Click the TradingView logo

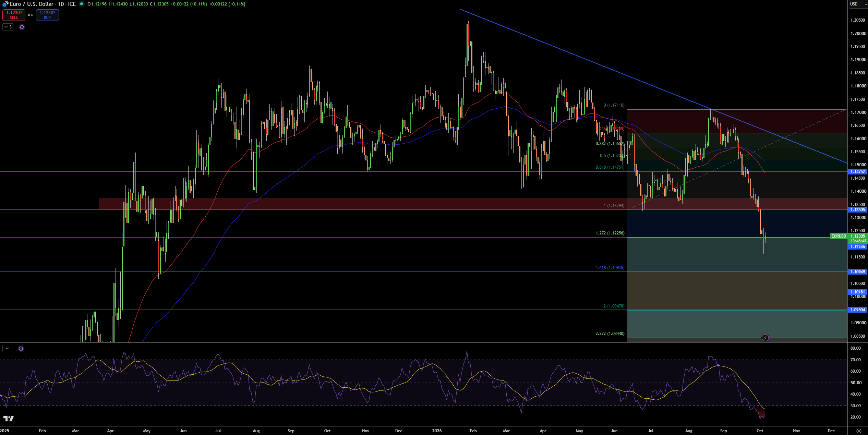click(8, 419)
